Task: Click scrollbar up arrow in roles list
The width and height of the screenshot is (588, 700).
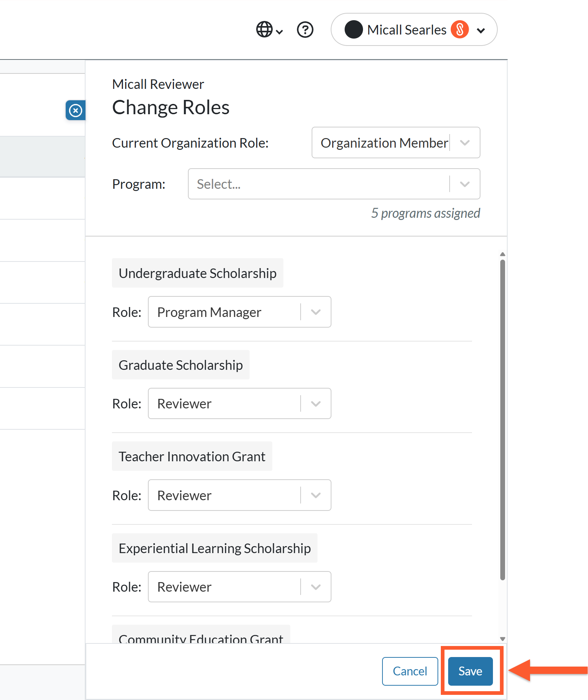Action: pyautogui.click(x=502, y=254)
